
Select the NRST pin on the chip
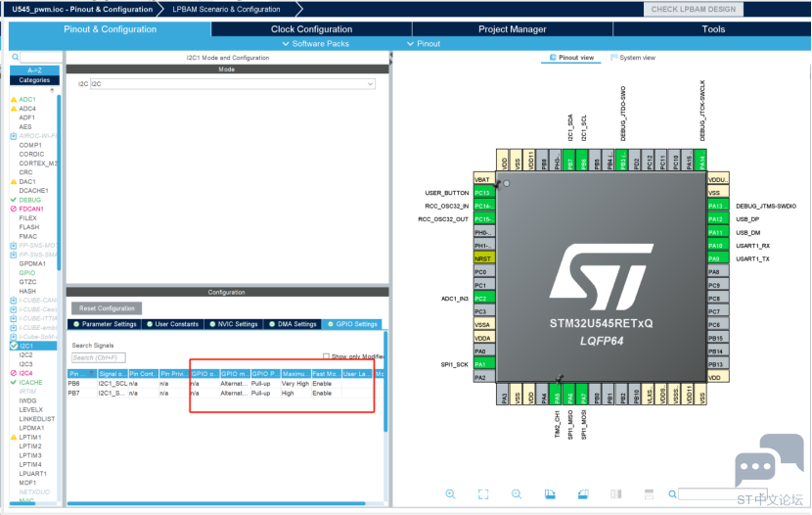click(483, 258)
